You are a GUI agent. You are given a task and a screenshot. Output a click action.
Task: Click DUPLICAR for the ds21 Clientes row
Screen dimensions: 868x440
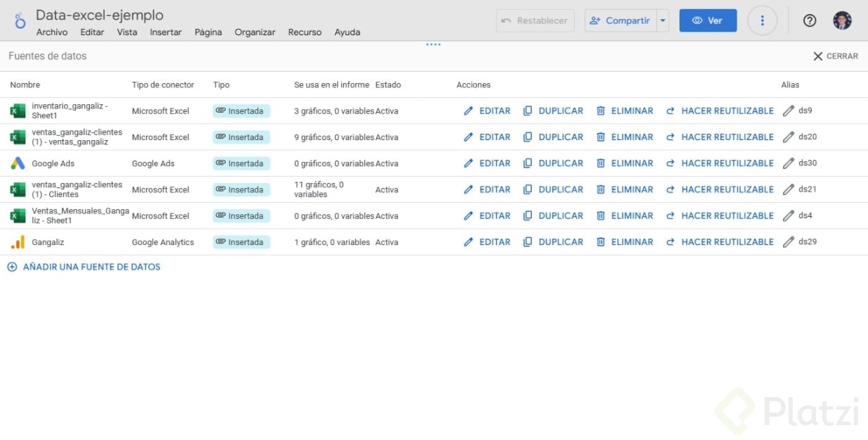click(553, 189)
